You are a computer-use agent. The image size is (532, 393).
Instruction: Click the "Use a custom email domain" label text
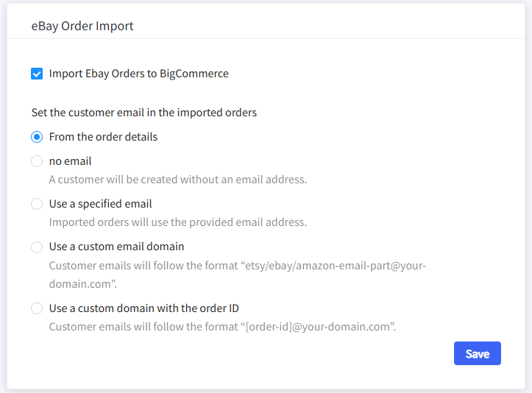tap(116, 247)
